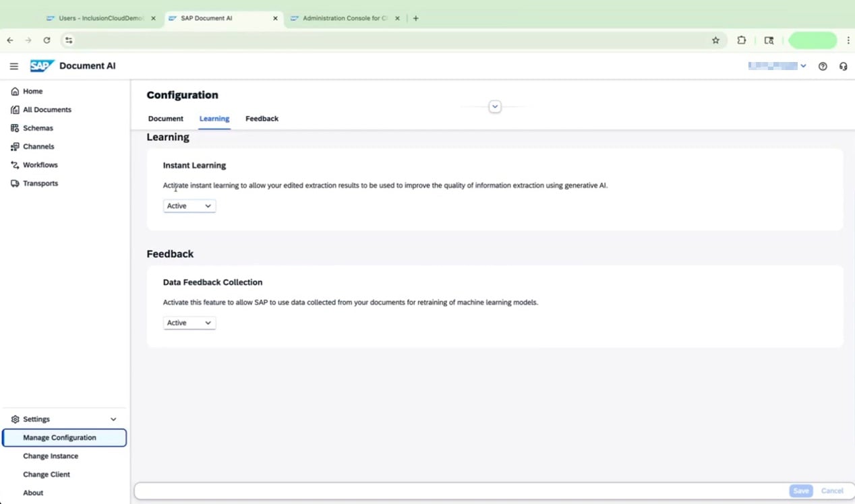Go back in browser history
The width and height of the screenshot is (855, 504).
click(10, 40)
